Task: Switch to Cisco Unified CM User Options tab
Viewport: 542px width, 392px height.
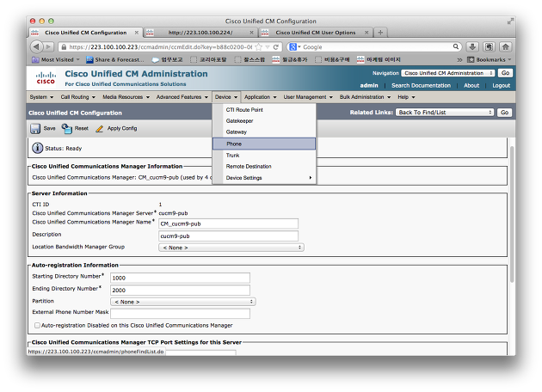Action: point(315,33)
